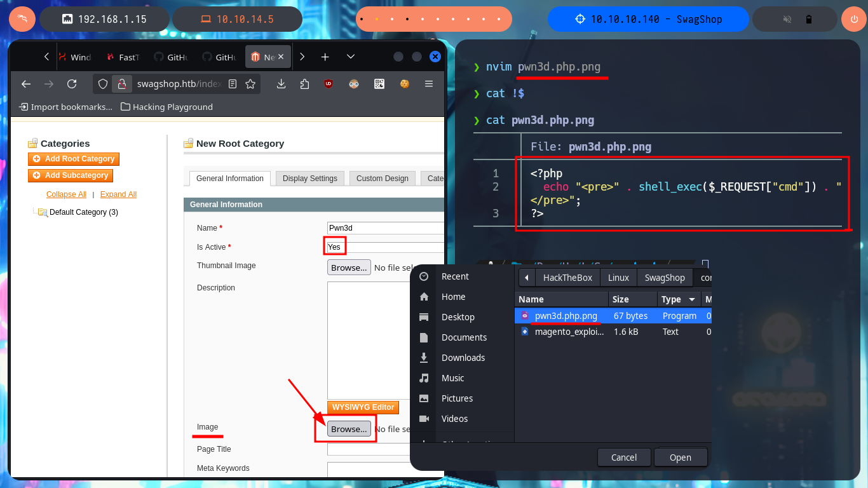Sort files by the Type column header
868x488 pixels.
pyautogui.click(x=679, y=299)
